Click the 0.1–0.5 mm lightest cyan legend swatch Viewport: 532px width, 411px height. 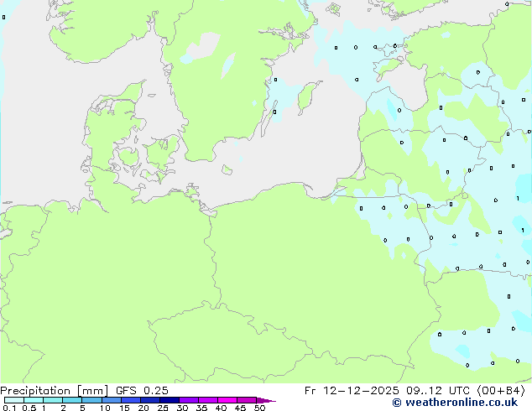tap(14, 400)
